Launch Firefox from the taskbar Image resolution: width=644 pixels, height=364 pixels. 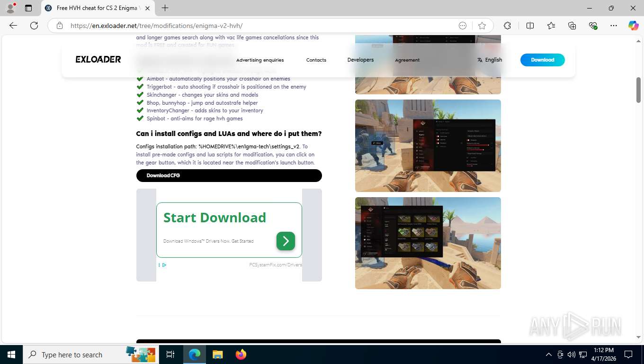(x=241, y=355)
